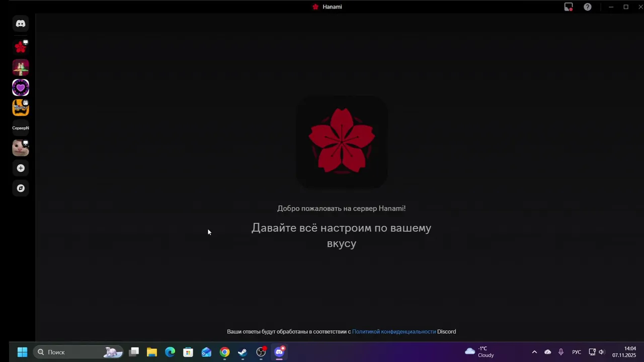Open Task View on the taskbar

pos(134,352)
